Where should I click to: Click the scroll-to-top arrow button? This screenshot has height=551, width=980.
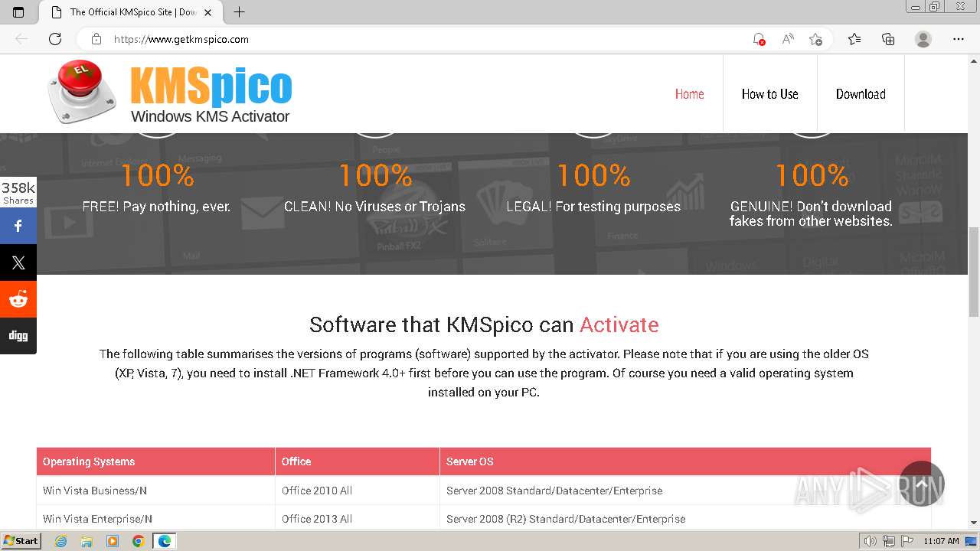922,484
